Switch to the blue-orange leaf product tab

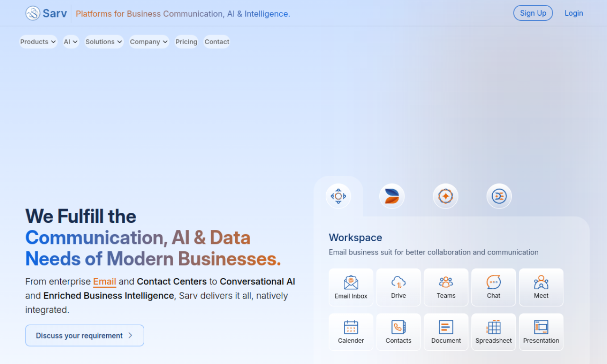tap(392, 196)
